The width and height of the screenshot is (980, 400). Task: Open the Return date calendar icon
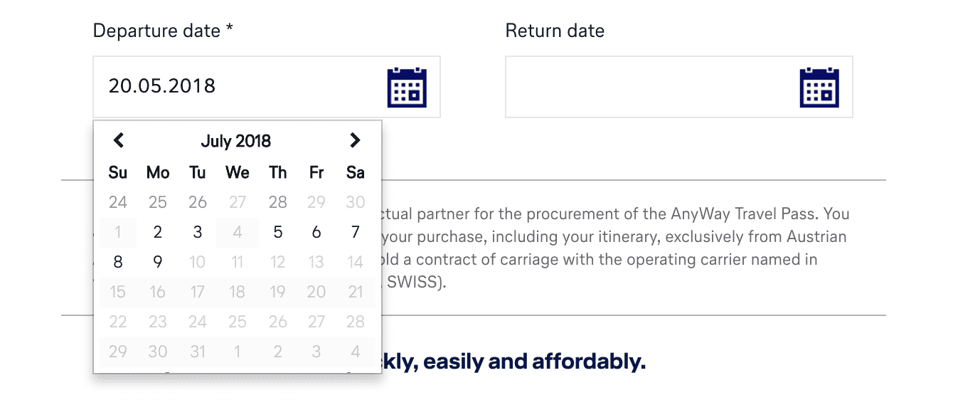(x=819, y=88)
